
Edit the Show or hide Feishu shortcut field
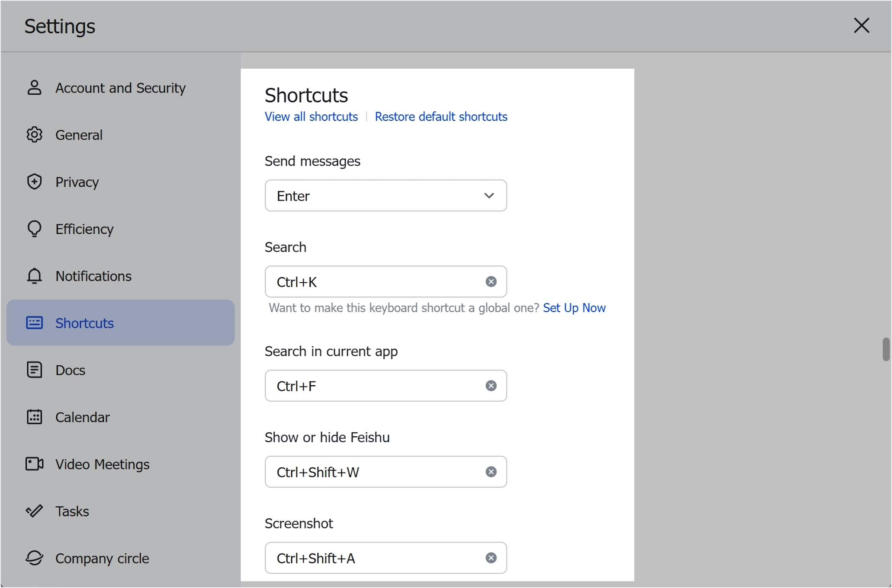point(385,472)
